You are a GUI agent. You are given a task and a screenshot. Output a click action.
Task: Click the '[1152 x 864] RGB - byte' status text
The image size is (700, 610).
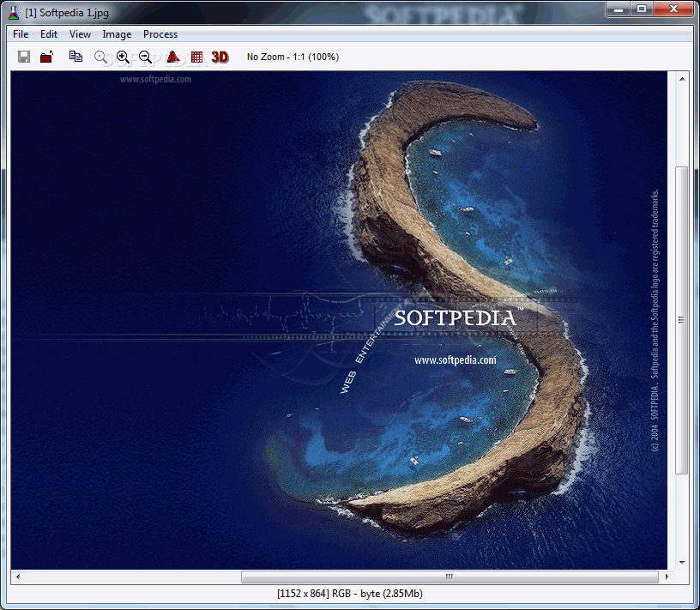coord(349,594)
